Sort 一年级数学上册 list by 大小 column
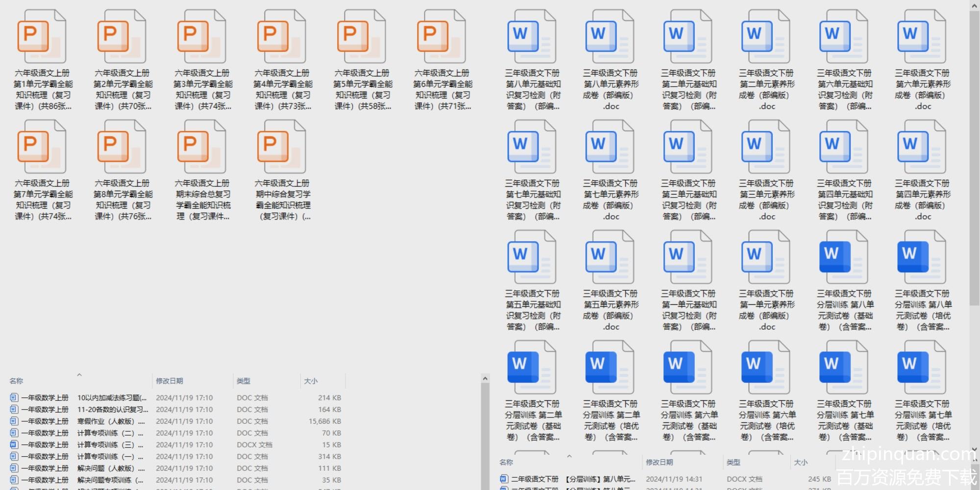 point(311,381)
